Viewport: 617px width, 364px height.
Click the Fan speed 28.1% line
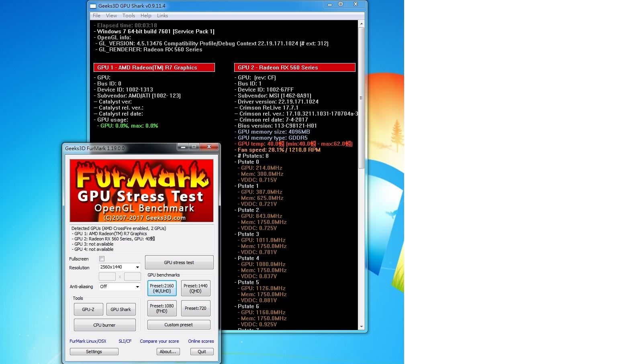click(278, 150)
